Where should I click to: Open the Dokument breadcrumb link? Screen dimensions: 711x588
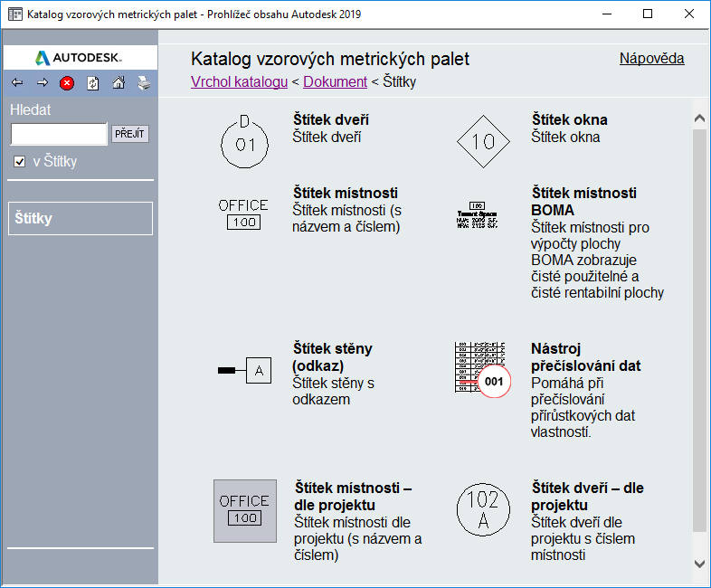tap(335, 81)
